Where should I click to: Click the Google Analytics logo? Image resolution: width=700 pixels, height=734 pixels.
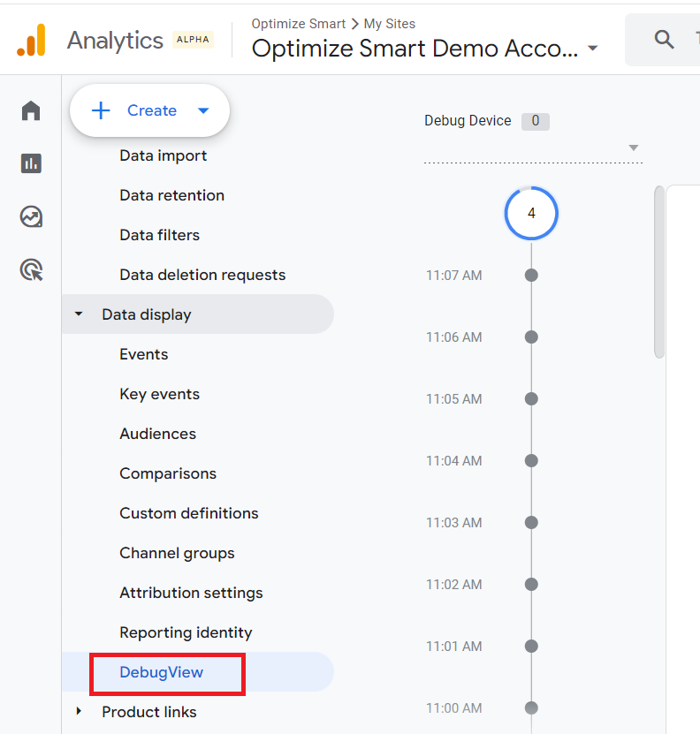[31, 41]
